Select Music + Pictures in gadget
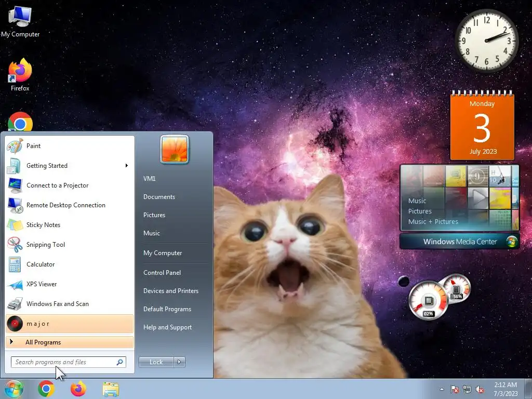This screenshot has width=532, height=399. (x=433, y=222)
